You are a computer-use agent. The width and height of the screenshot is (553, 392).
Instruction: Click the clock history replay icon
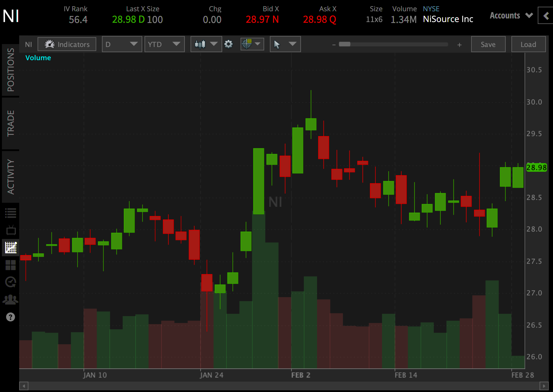coord(11,282)
